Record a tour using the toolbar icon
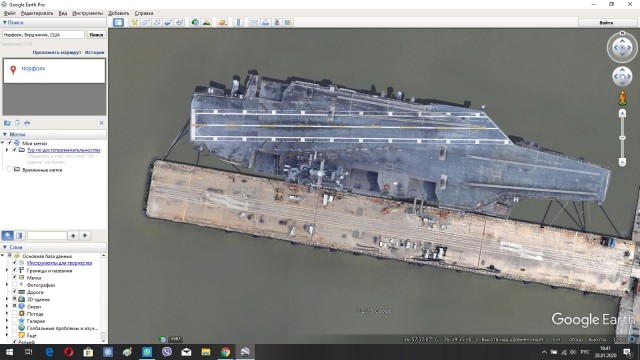Screen dimensions: 640x360 point(179,22)
